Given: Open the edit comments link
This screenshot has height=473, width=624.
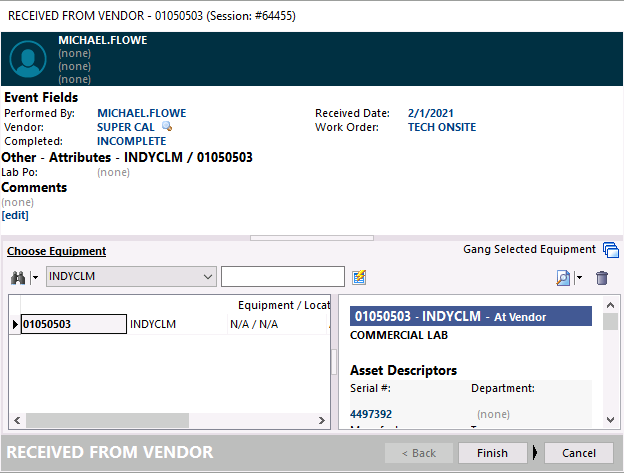Looking at the screenshot, I should point(15,215).
